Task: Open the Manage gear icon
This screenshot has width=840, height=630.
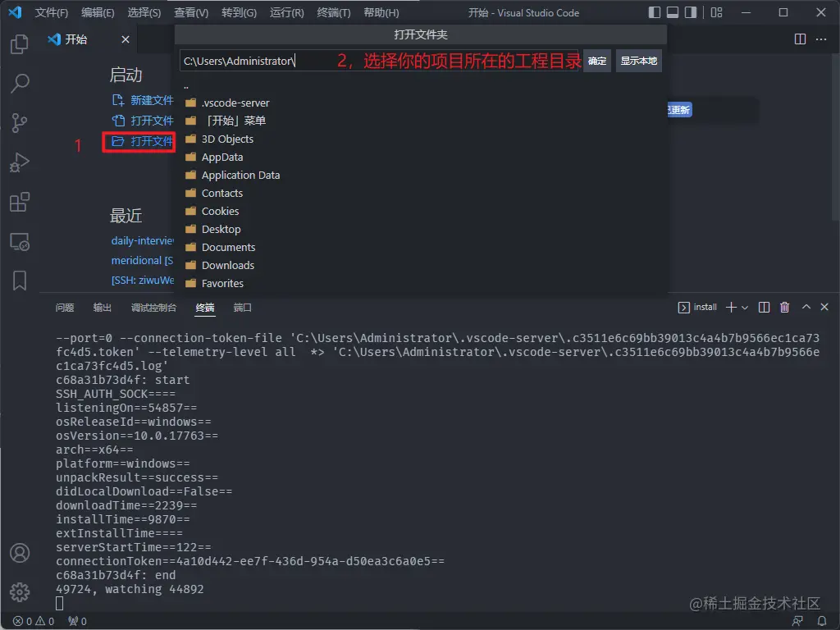Action: [20, 592]
